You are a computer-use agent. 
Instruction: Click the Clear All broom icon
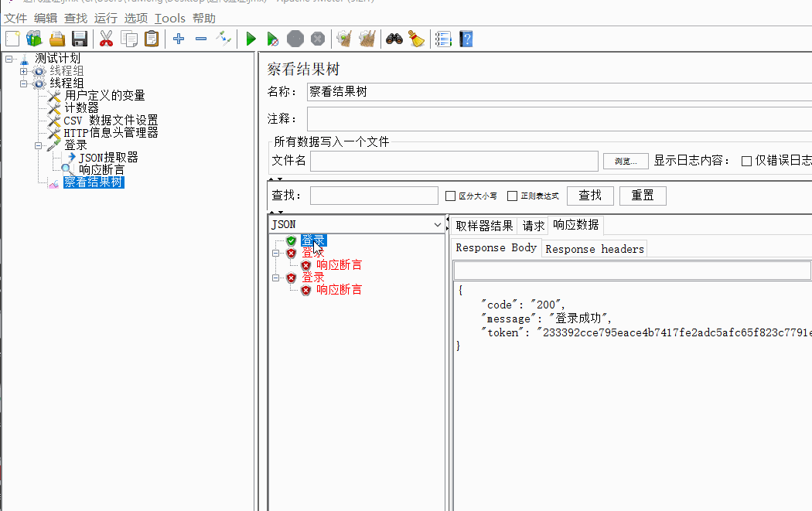tap(417, 39)
